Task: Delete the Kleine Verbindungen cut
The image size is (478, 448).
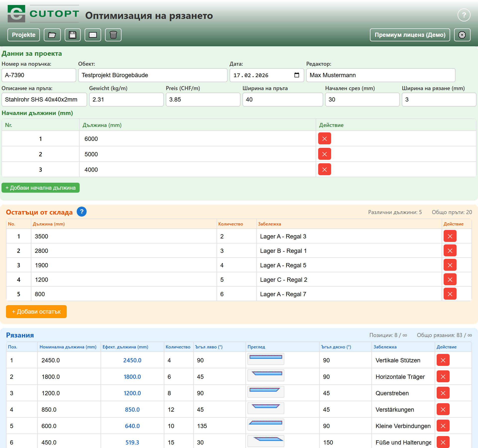Action: [x=443, y=426]
